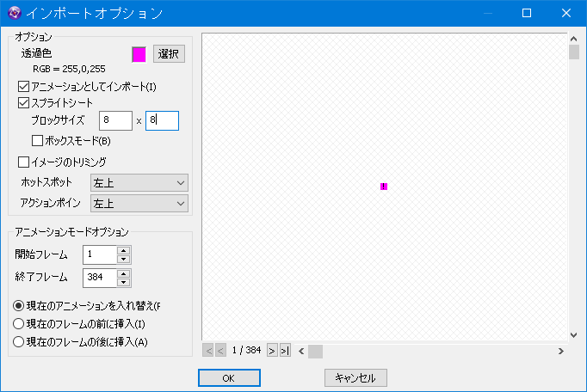
Task: Enable イメージのトリミング checkbox
Action: tap(24, 162)
